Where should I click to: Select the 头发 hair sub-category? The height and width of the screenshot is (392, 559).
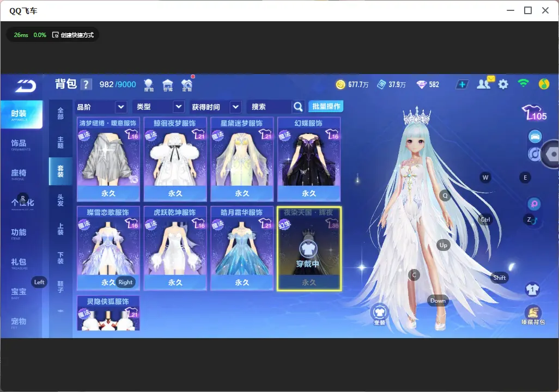[x=60, y=200]
